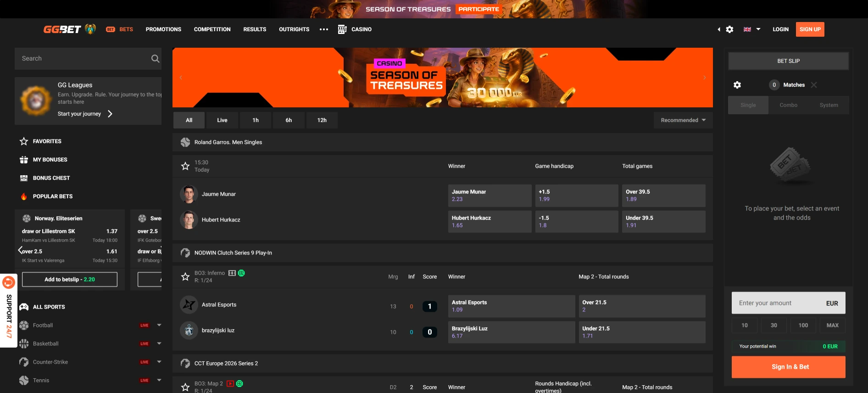Add popular bet to betslip at 2.20
Image resolution: width=868 pixels, height=393 pixels.
point(70,279)
